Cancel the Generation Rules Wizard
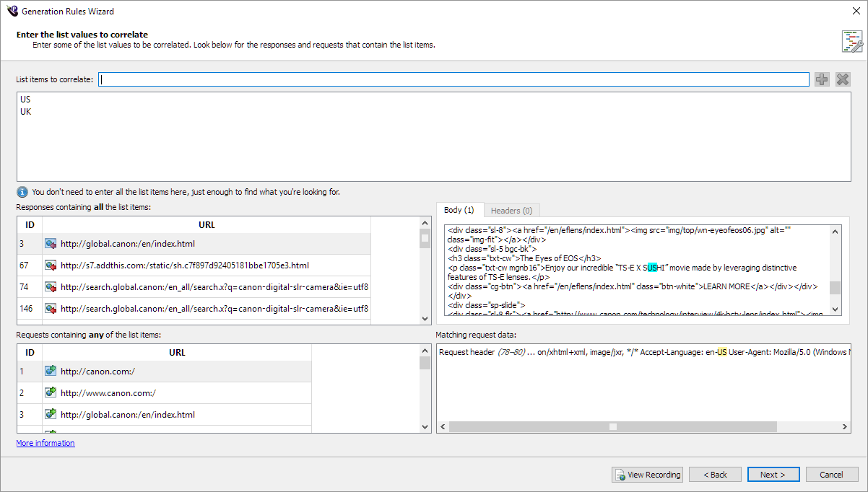This screenshot has width=868, height=492. coord(832,475)
